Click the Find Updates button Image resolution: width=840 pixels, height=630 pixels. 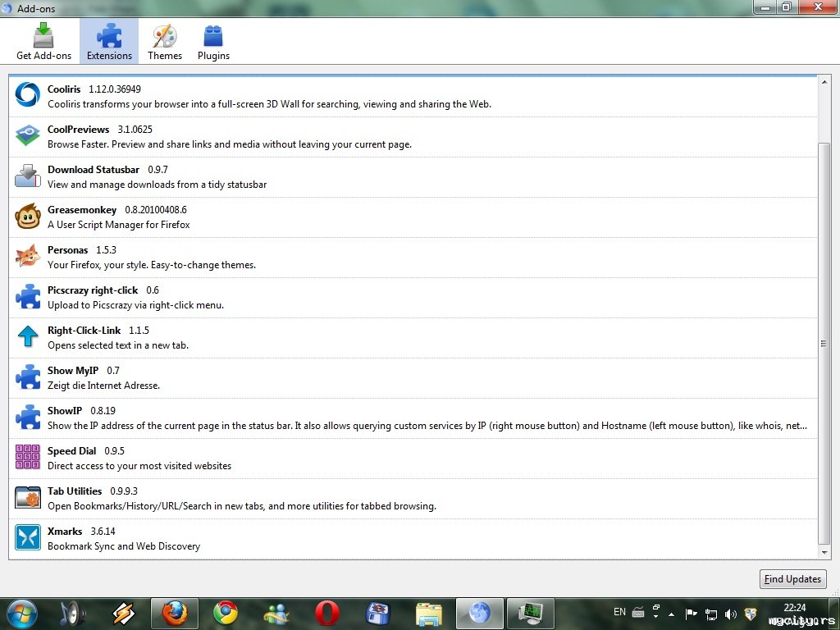pos(793,579)
